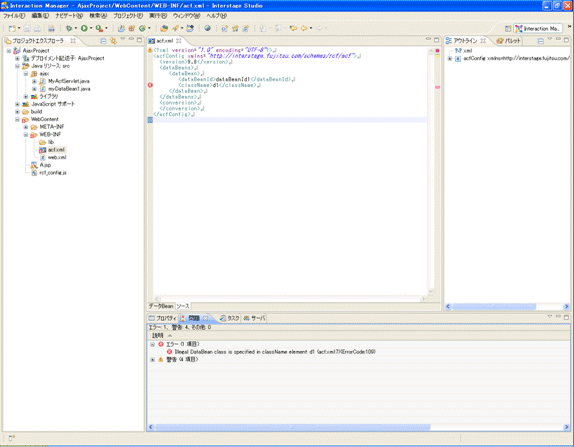Open dropdown beside New wizard icon
Screen dimensions: 574x447
coord(19,28)
